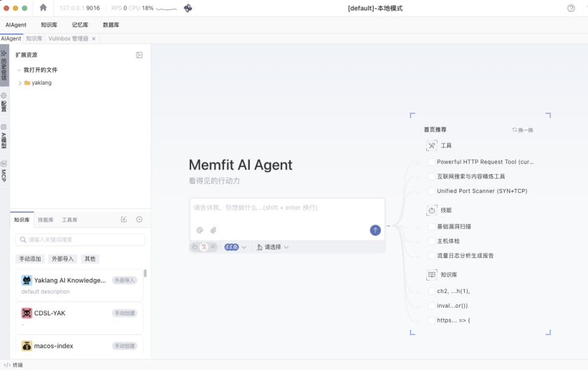
Task: Select the AI mode in review toggle
Action: [213, 247]
